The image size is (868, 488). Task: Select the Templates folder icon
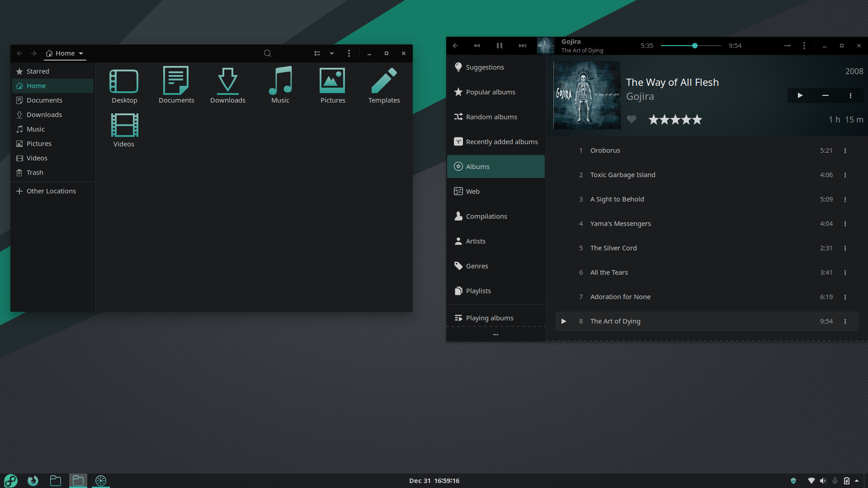(x=384, y=81)
